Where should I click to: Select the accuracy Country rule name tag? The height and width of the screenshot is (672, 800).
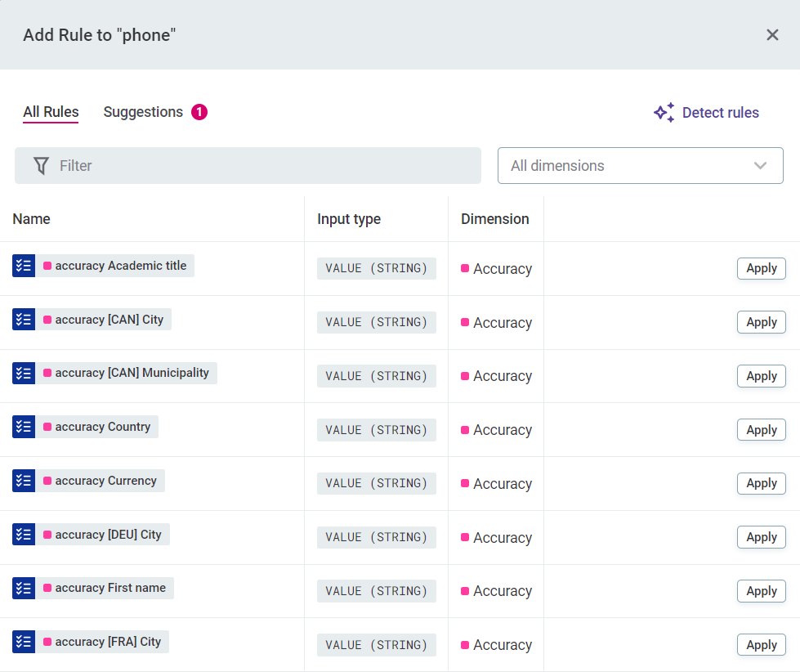coord(102,427)
